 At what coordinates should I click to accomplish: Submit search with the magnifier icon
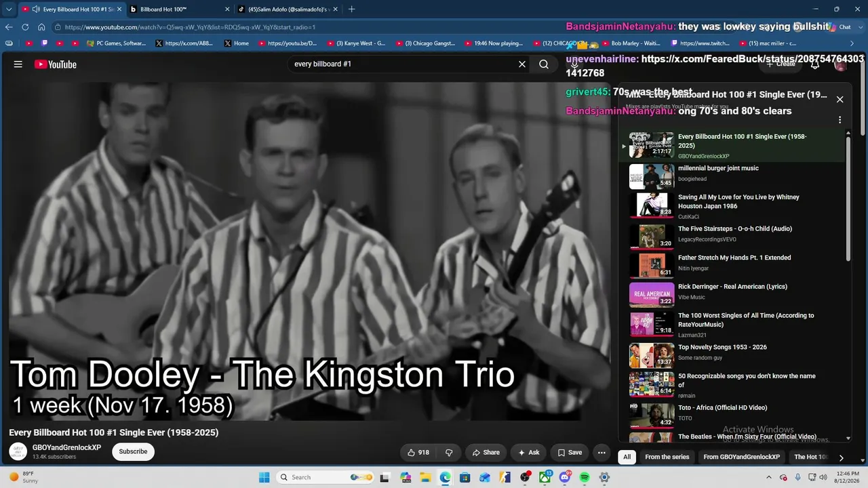pos(544,64)
